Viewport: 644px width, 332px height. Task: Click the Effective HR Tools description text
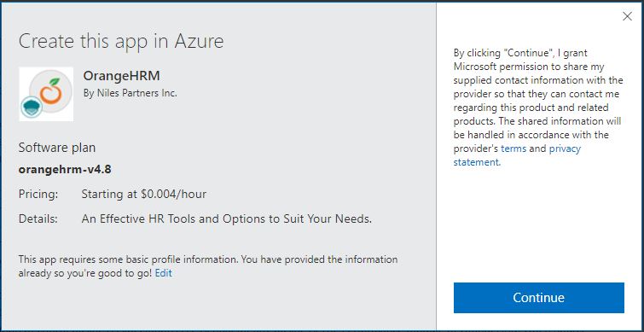point(227,218)
